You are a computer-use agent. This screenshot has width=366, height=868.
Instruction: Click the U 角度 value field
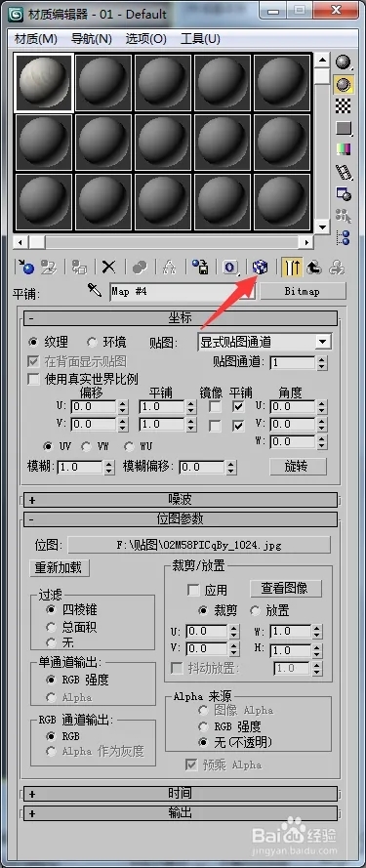[x=293, y=407]
